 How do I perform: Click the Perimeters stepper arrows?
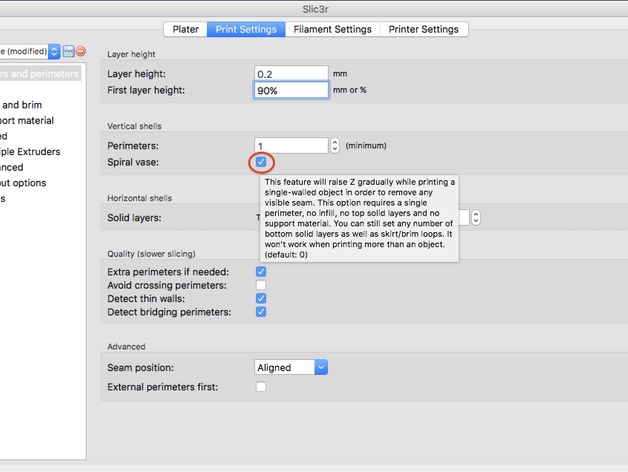click(334, 145)
